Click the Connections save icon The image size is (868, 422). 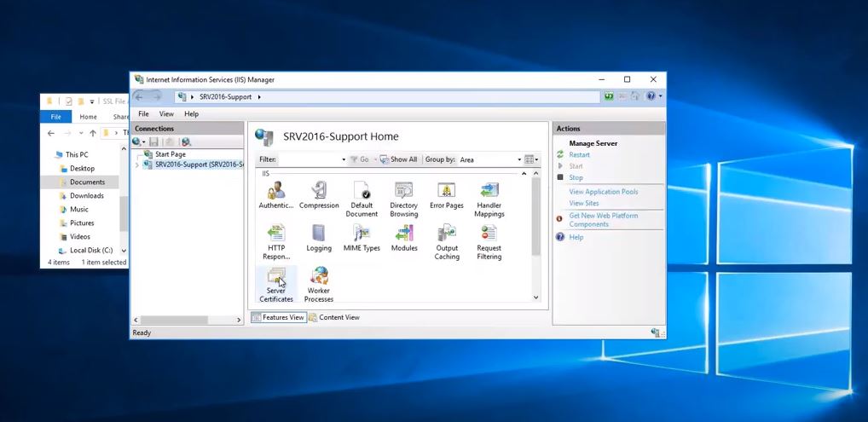tap(153, 142)
